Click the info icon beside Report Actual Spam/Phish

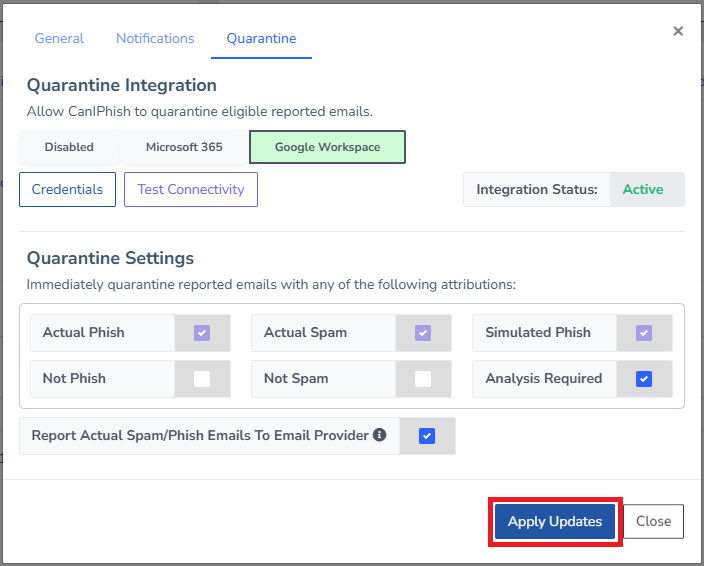pos(380,436)
